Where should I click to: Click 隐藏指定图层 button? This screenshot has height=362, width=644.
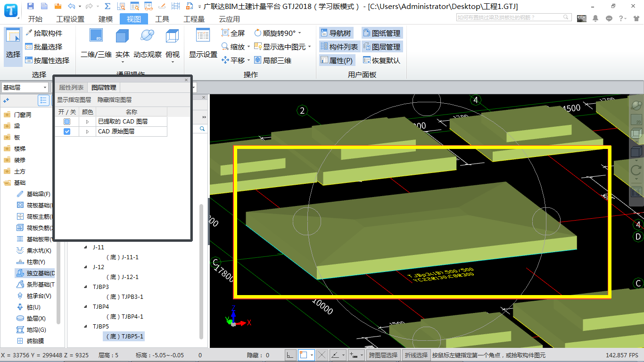click(115, 100)
